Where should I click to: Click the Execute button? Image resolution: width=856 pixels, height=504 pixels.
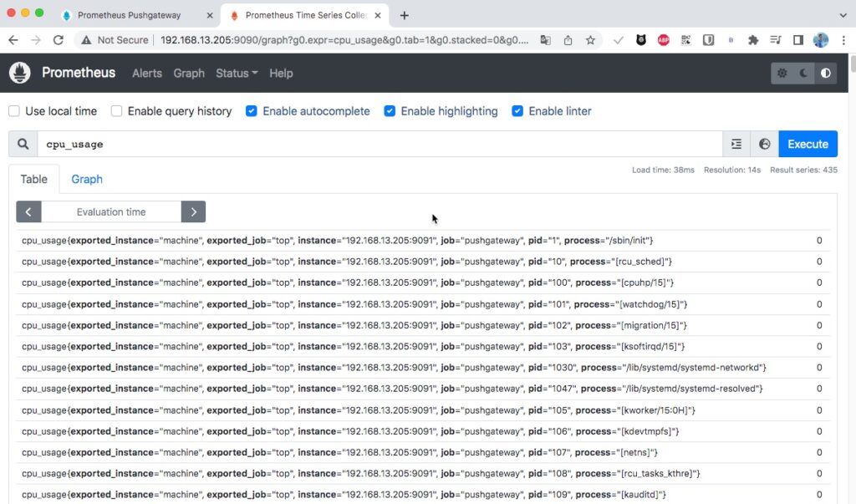tap(808, 144)
